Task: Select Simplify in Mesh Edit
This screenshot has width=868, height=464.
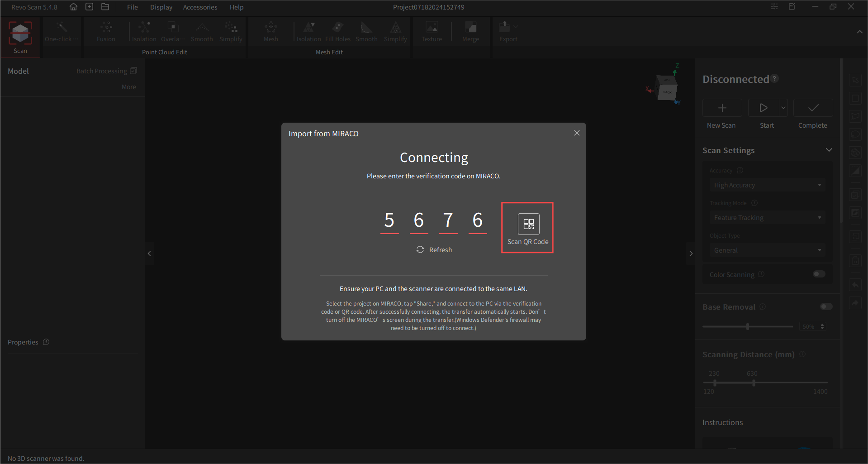Action: pos(395,32)
